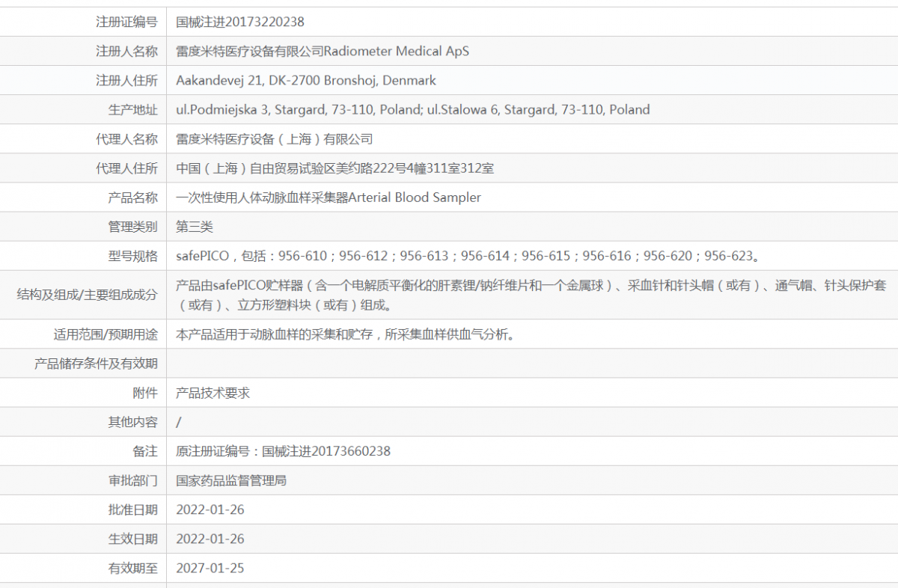
Task: Select the safePICO model list text
Action: pos(469,256)
